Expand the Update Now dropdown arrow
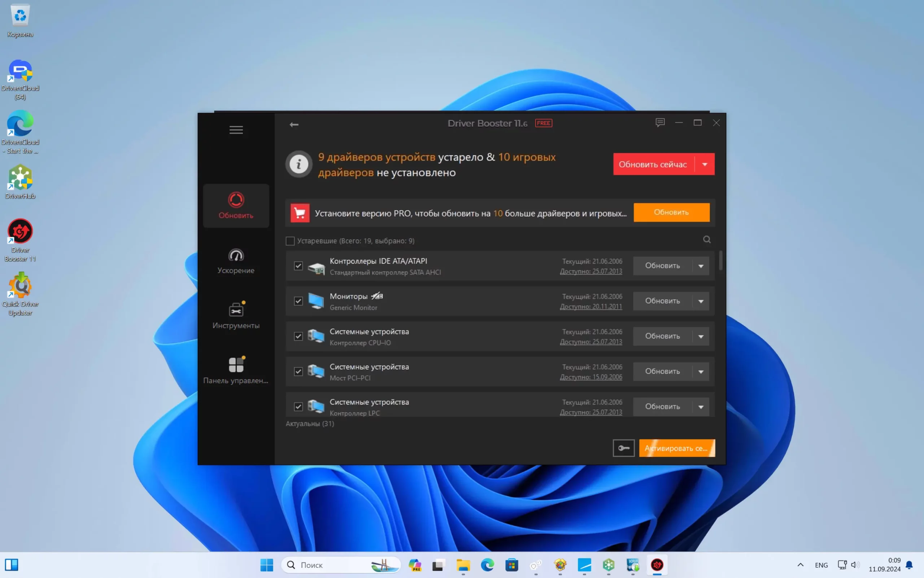The height and width of the screenshot is (578, 924). pos(705,165)
